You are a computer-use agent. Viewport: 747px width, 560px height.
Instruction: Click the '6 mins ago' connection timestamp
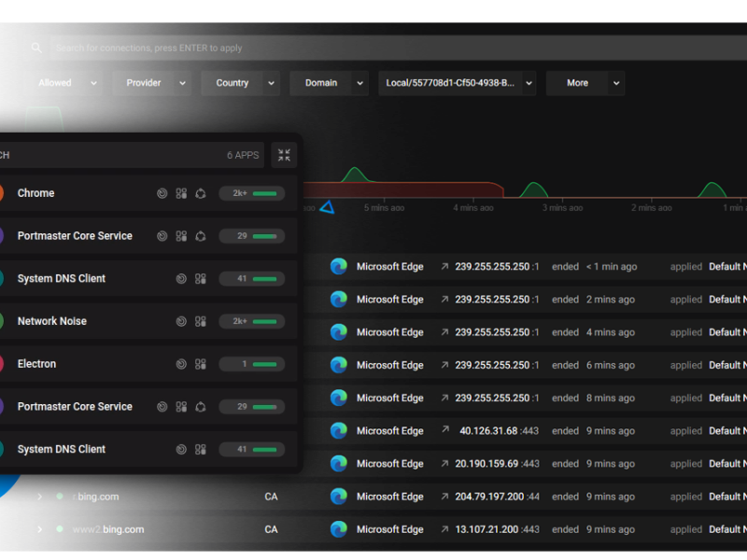pos(611,365)
